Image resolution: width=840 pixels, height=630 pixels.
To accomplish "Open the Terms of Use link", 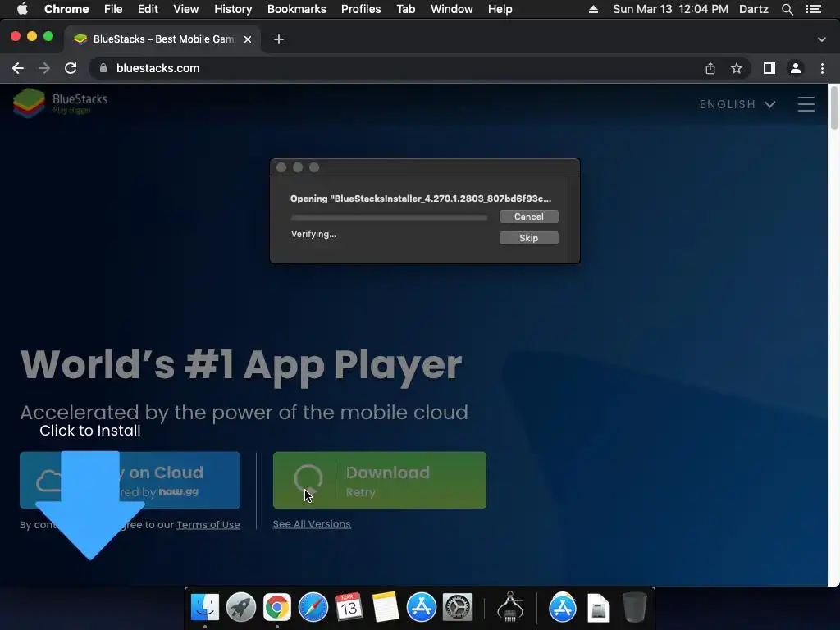I will pos(208,525).
